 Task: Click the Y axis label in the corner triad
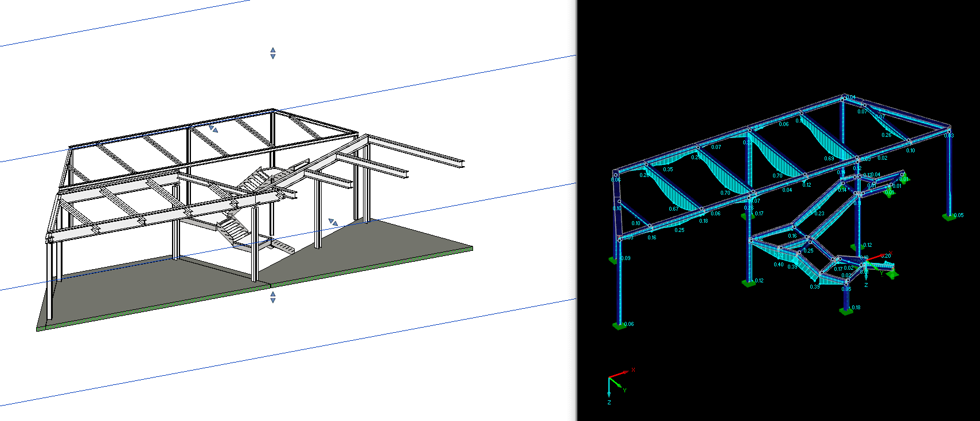pyautogui.click(x=624, y=390)
